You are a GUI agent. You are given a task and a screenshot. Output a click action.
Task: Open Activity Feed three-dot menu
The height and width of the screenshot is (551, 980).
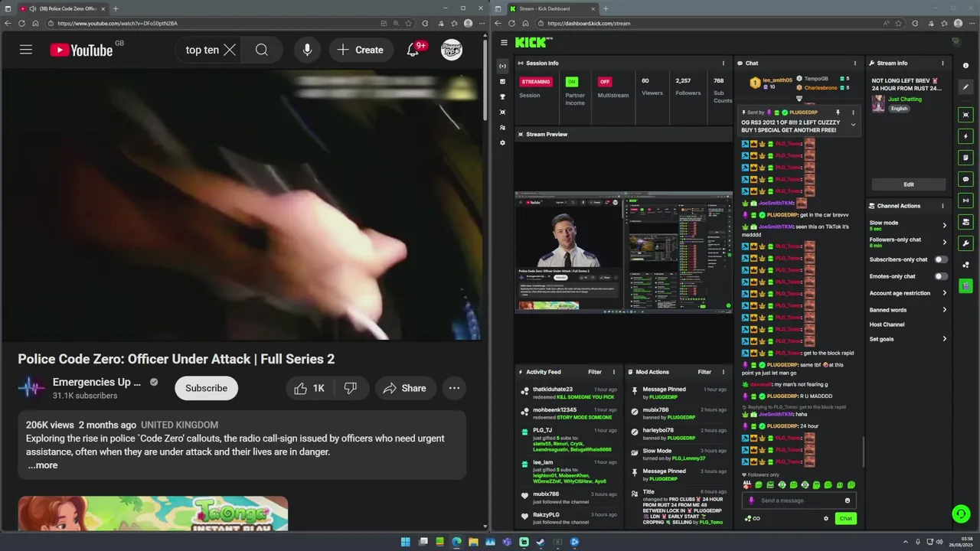pos(613,372)
